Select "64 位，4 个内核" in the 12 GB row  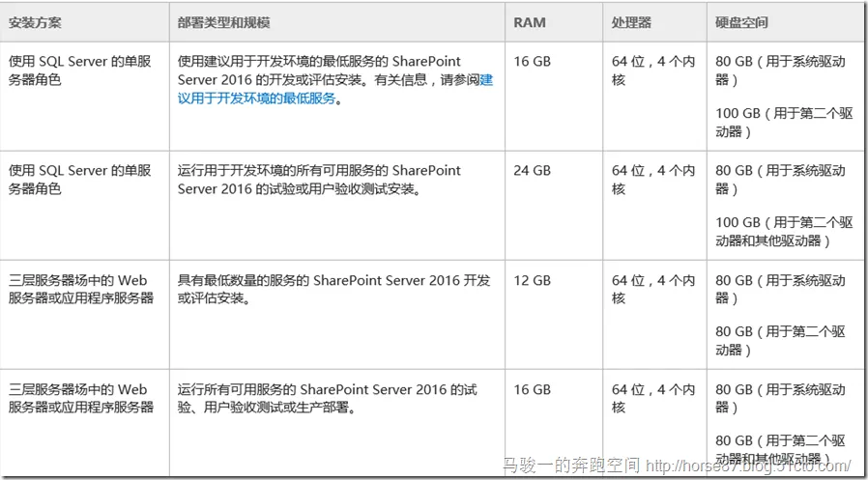point(653,289)
